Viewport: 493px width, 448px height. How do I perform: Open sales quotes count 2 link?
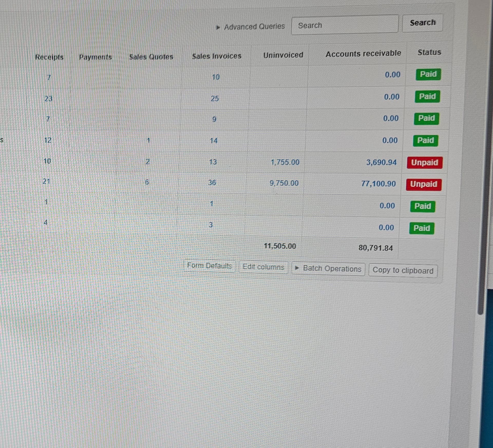(x=148, y=162)
